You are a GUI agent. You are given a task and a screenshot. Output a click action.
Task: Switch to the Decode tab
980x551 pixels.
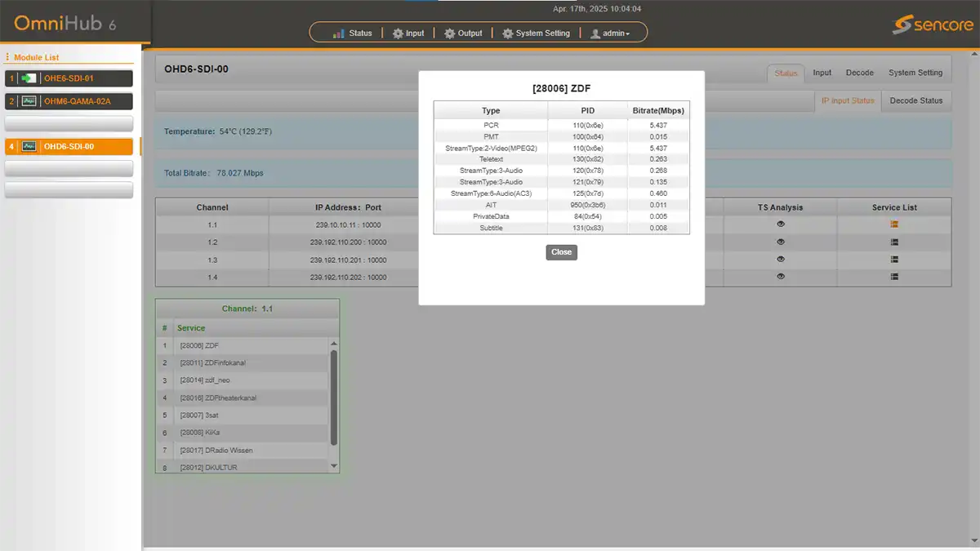tap(860, 73)
